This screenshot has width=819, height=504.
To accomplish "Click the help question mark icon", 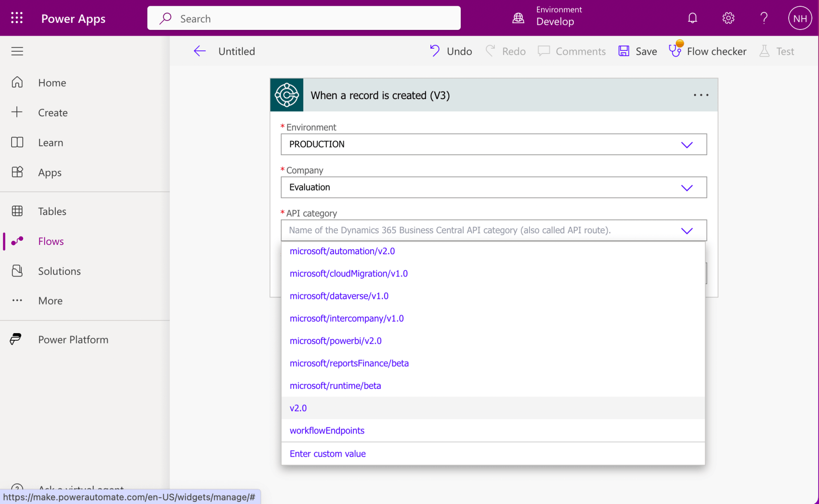I will (764, 18).
